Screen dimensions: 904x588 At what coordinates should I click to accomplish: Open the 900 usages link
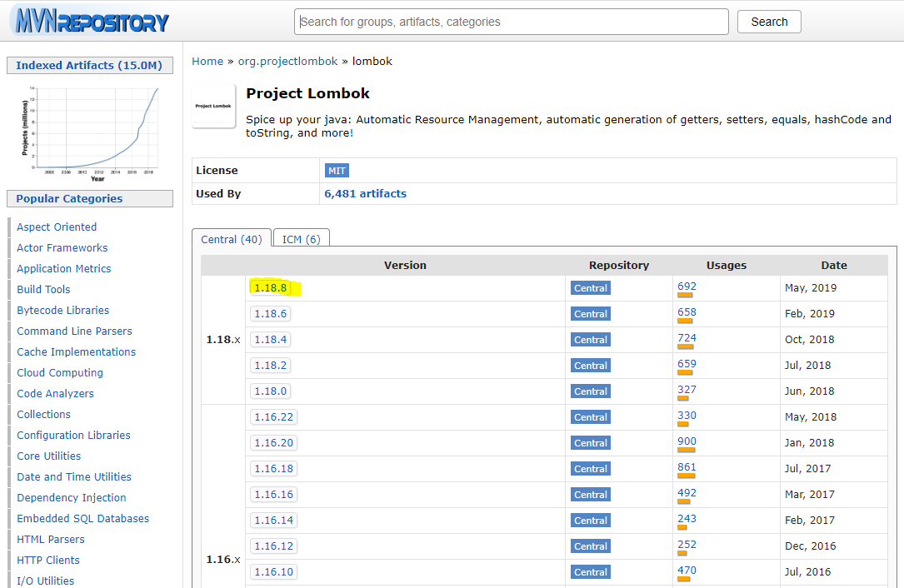[687, 441]
